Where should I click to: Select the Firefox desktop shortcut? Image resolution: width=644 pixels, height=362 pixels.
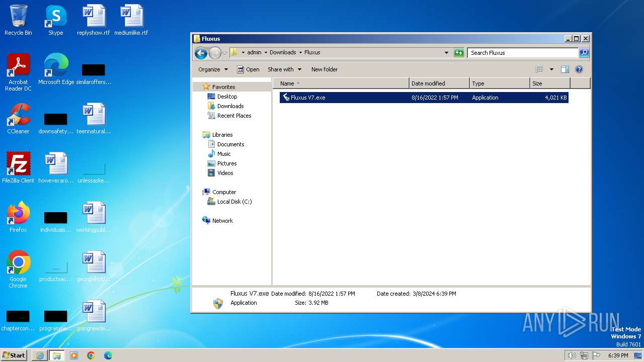(18, 217)
